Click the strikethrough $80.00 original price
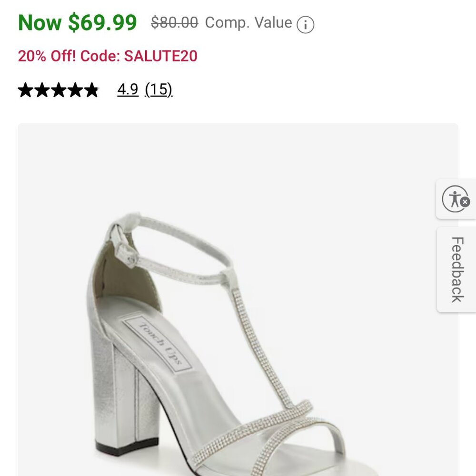 pos(173,23)
